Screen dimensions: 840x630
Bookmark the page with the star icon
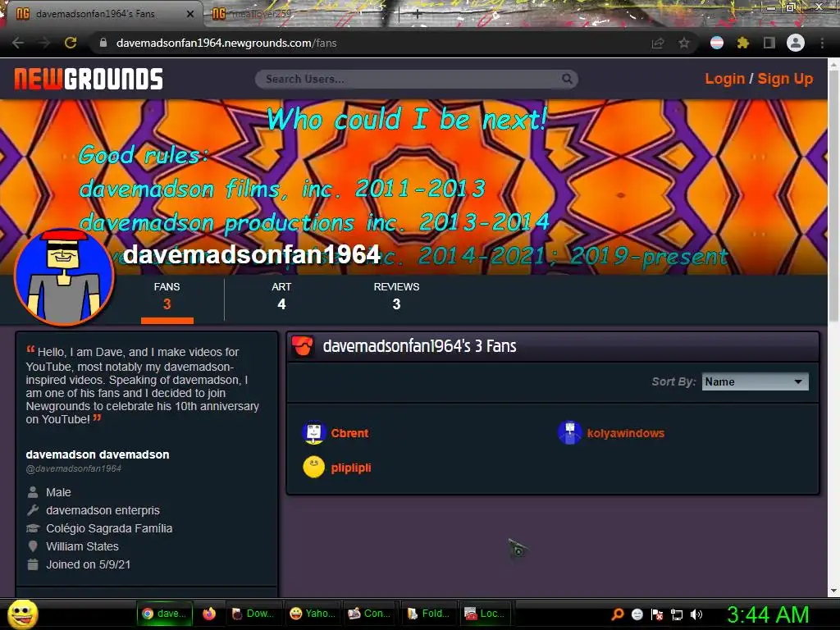coord(684,43)
